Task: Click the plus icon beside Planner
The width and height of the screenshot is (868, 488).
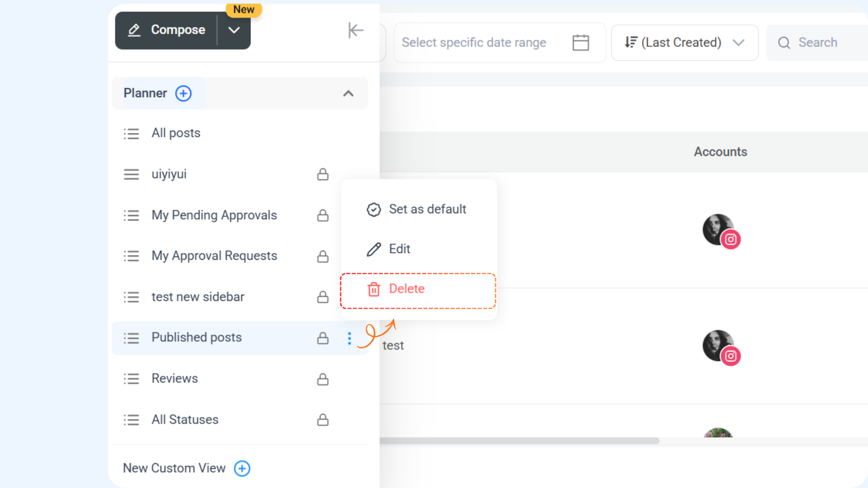Action: 183,94
